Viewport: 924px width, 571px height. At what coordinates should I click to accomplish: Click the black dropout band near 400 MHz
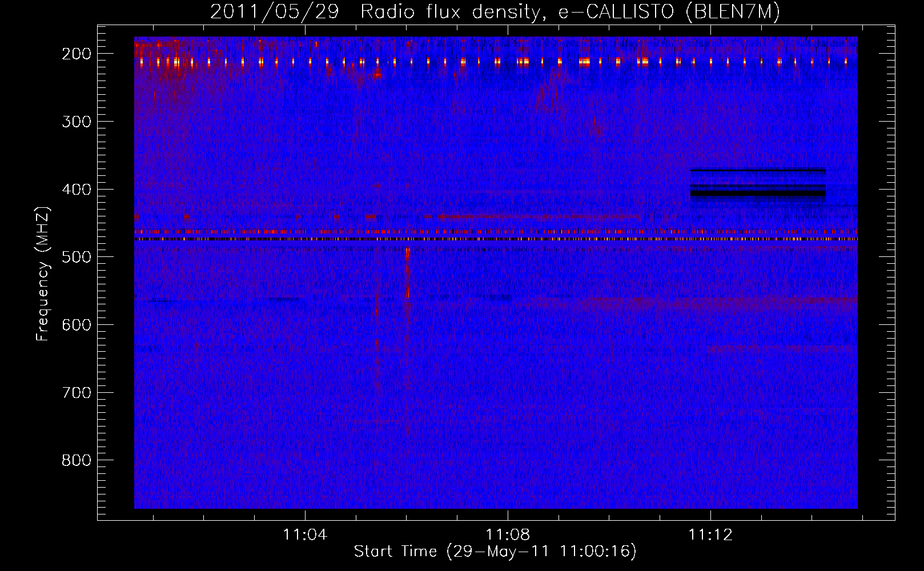coord(758,194)
